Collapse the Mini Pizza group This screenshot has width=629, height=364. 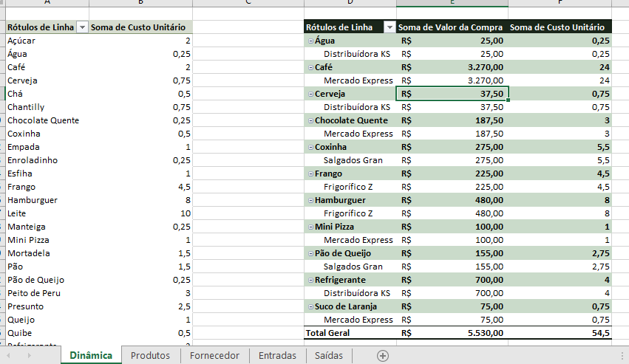[310, 227]
